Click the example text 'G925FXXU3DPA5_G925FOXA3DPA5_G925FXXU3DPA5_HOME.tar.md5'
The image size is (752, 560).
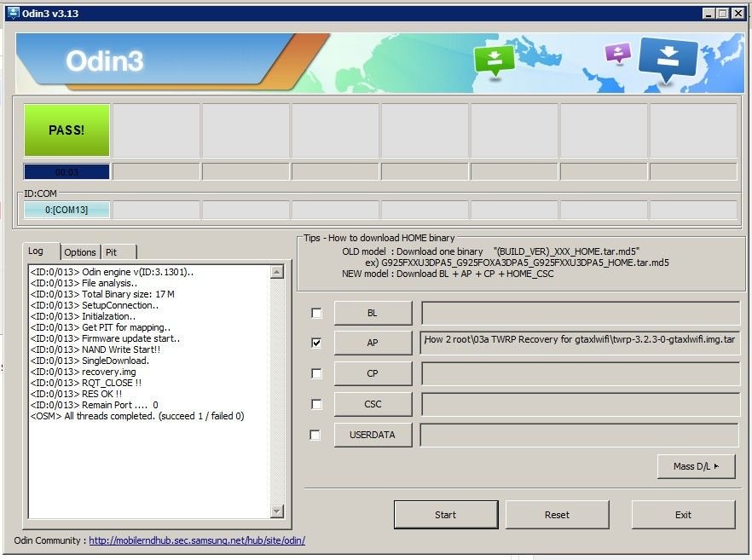tap(524, 263)
